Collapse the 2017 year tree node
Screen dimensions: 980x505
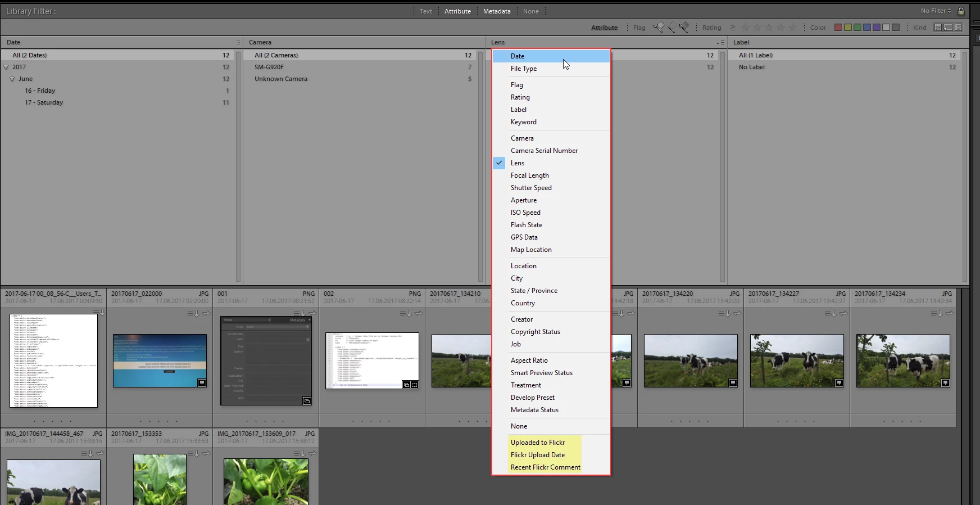click(x=6, y=67)
